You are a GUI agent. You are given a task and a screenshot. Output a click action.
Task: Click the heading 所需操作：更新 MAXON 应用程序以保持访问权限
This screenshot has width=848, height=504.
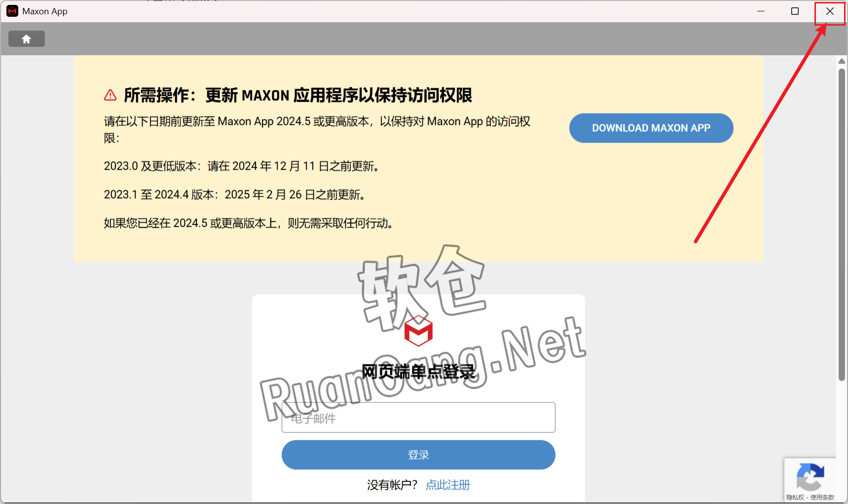[x=298, y=95]
